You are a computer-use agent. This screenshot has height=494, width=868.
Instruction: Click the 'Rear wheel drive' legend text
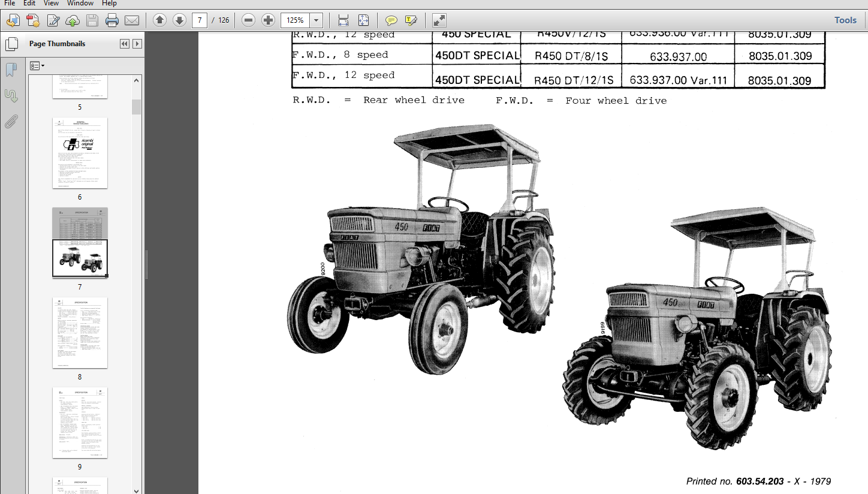tap(414, 101)
